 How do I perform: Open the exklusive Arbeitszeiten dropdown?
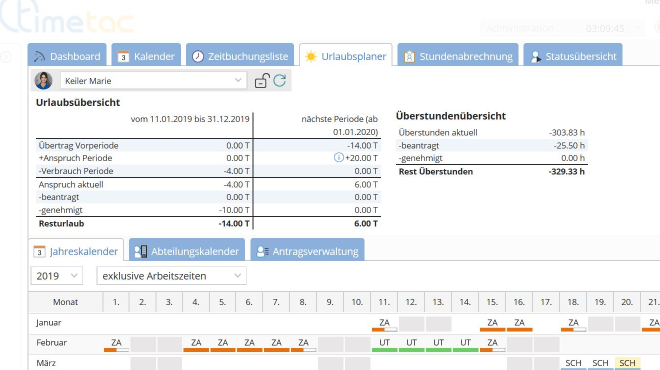[x=171, y=276]
